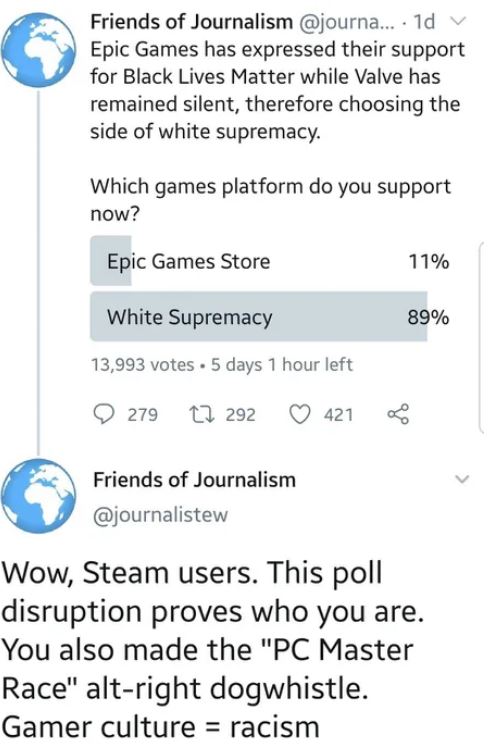The height and width of the screenshot is (744, 501).
Task: Open the globe avatar of the first tweet
Action: 38,49
